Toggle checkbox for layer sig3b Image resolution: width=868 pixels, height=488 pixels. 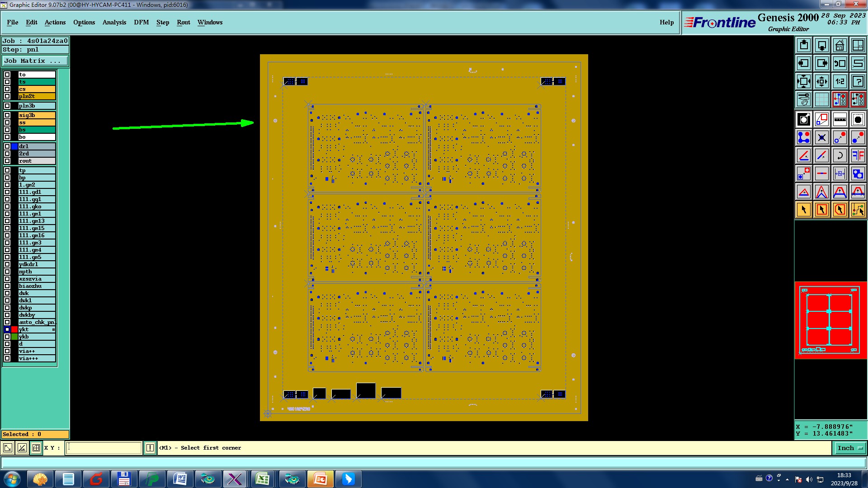(x=7, y=115)
